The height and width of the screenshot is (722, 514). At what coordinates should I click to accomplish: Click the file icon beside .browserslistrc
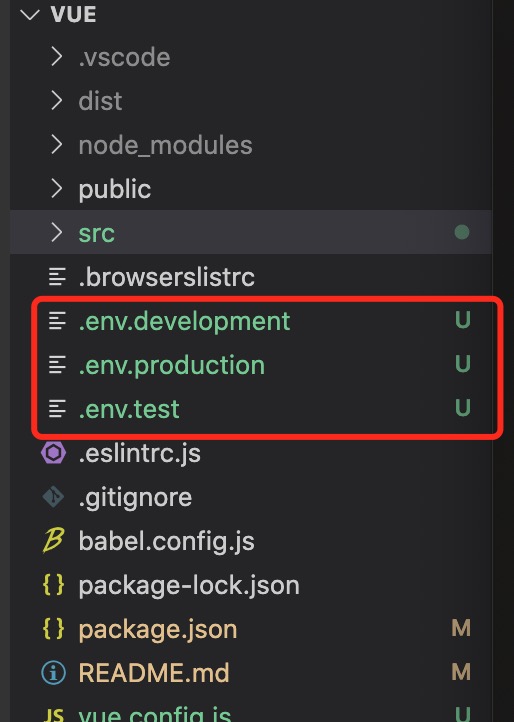tap(57, 277)
